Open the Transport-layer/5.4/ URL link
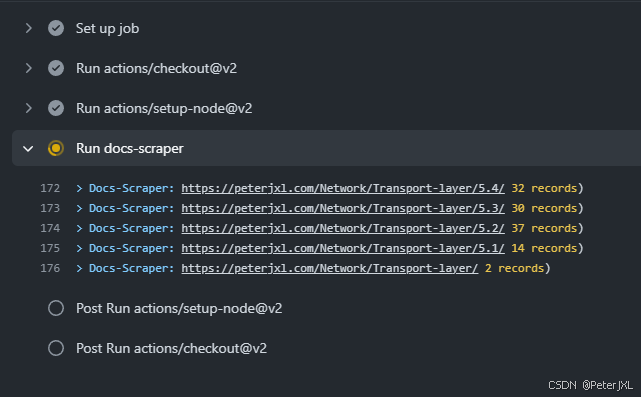This screenshot has width=641, height=397. click(x=343, y=188)
